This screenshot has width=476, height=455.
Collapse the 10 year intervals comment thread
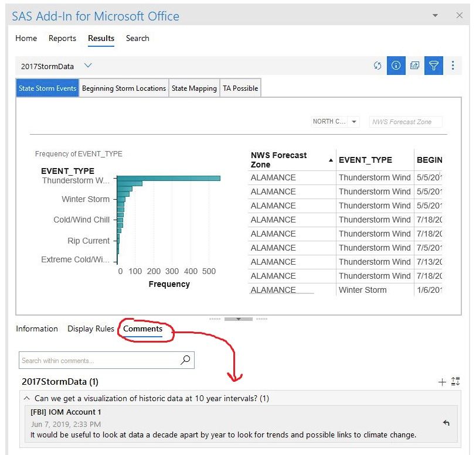click(26, 398)
